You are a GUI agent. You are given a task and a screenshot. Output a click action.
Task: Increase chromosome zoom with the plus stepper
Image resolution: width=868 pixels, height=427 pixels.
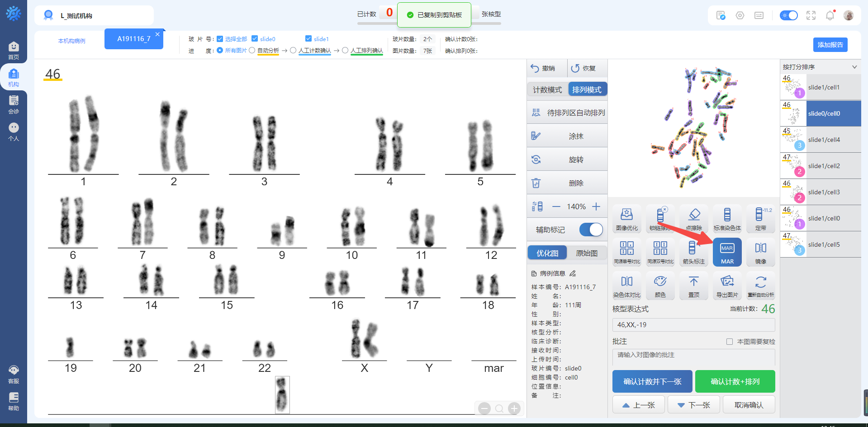point(596,206)
